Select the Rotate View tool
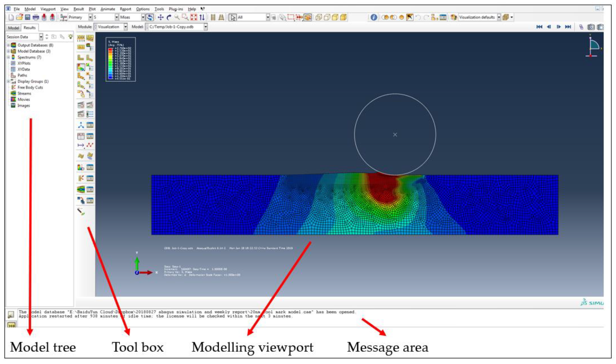616x364 pixels. [169, 17]
